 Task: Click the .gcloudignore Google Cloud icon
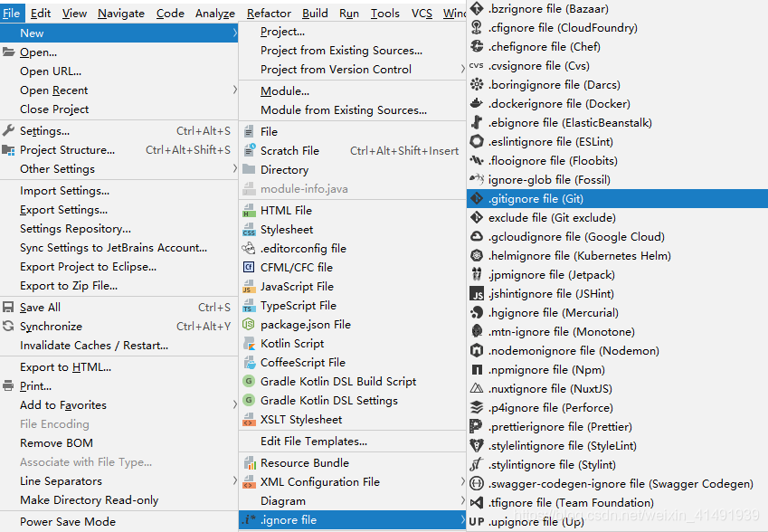(477, 237)
